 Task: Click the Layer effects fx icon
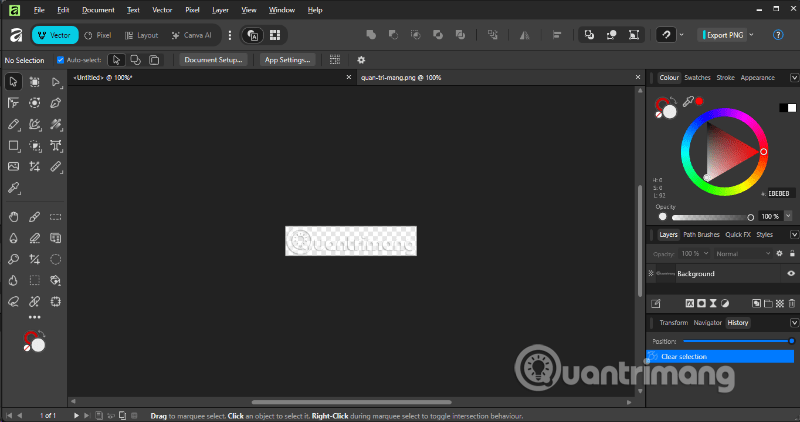(x=690, y=303)
